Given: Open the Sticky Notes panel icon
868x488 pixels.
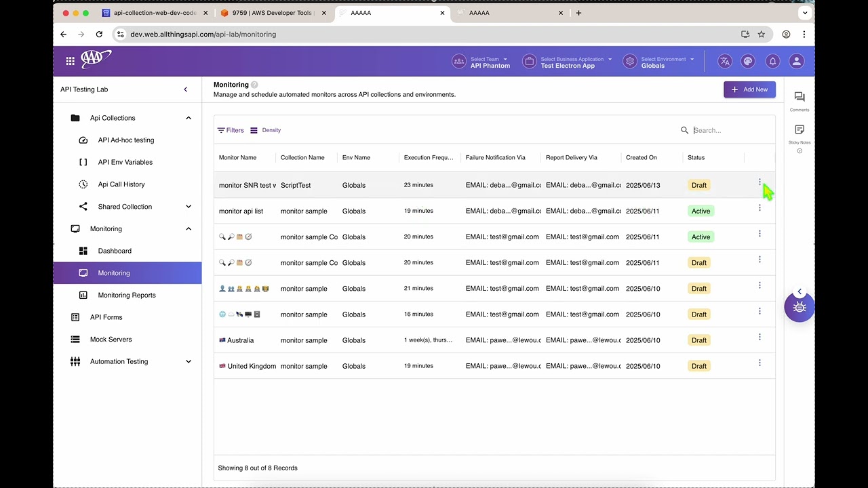Looking at the screenshot, I should pyautogui.click(x=800, y=129).
